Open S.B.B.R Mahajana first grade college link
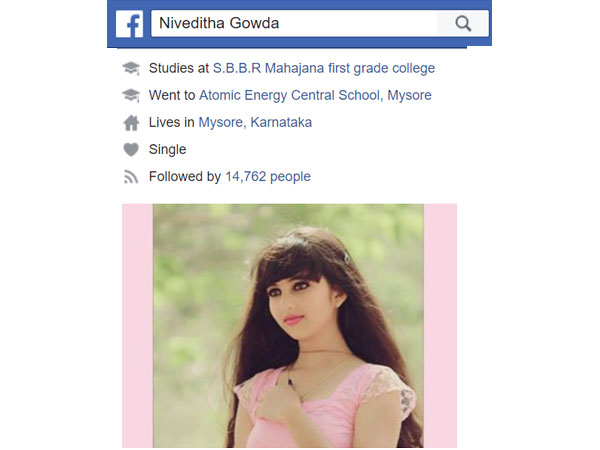 (324, 68)
